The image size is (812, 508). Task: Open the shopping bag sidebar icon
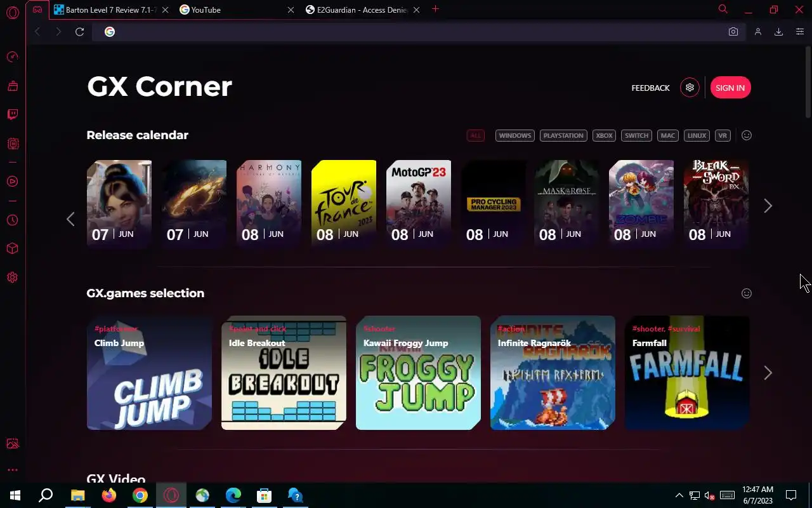pyautogui.click(x=12, y=86)
